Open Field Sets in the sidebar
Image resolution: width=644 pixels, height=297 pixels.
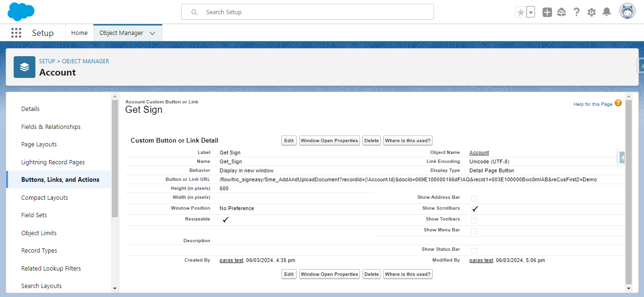(x=34, y=215)
